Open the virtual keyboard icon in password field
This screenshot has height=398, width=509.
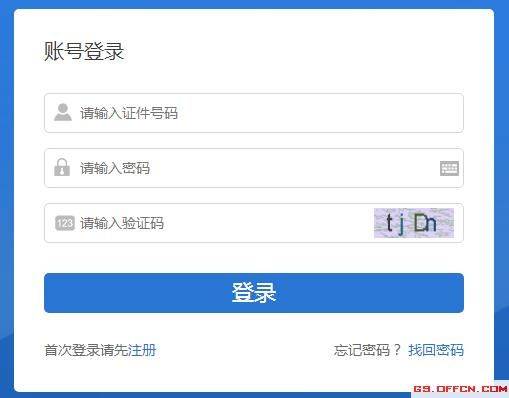coord(449,168)
